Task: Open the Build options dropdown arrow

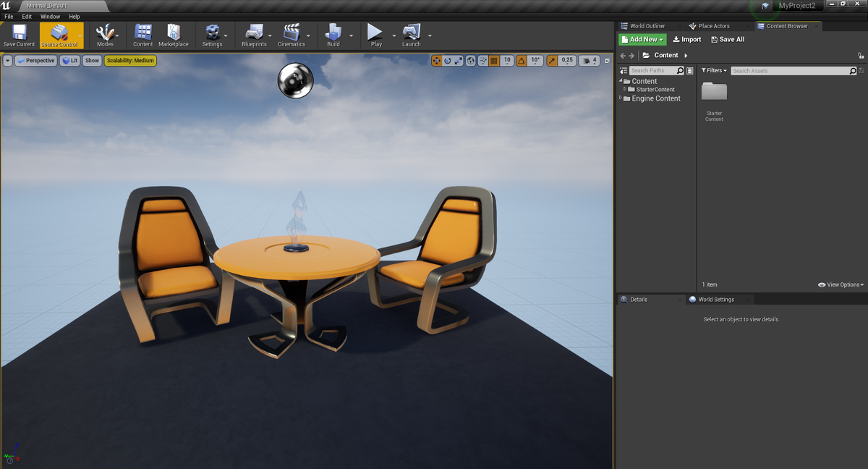Action: click(352, 35)
